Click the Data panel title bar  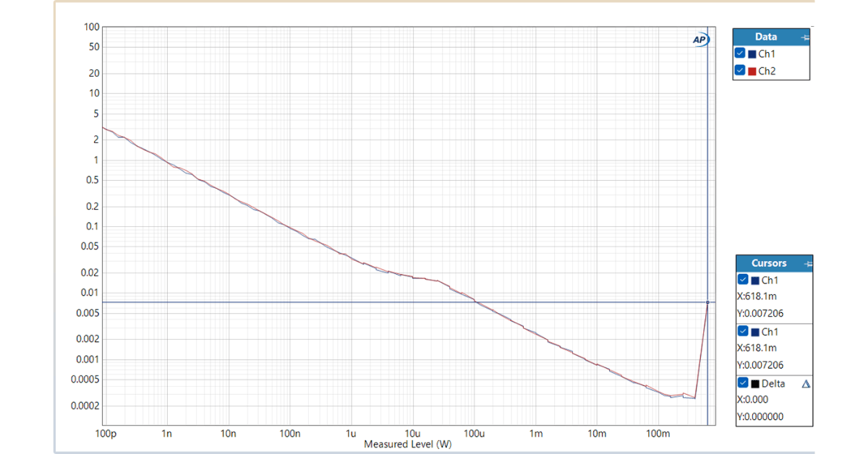tap(765, 37)
